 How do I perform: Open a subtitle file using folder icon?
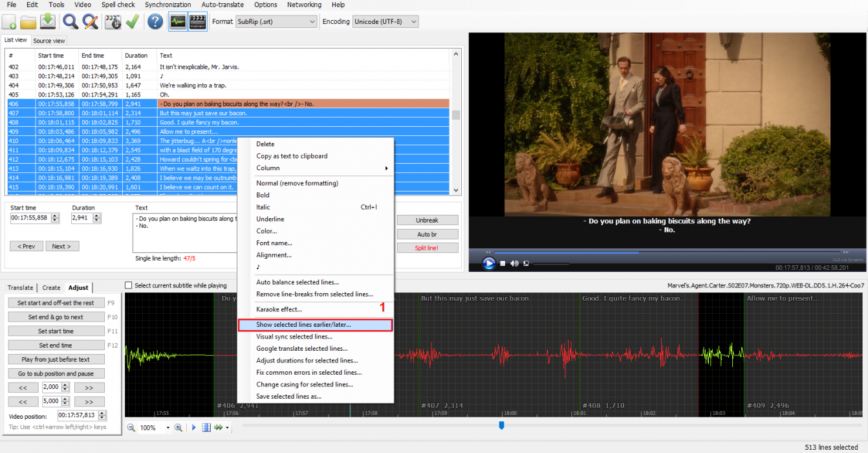click(x=28, y=22)
